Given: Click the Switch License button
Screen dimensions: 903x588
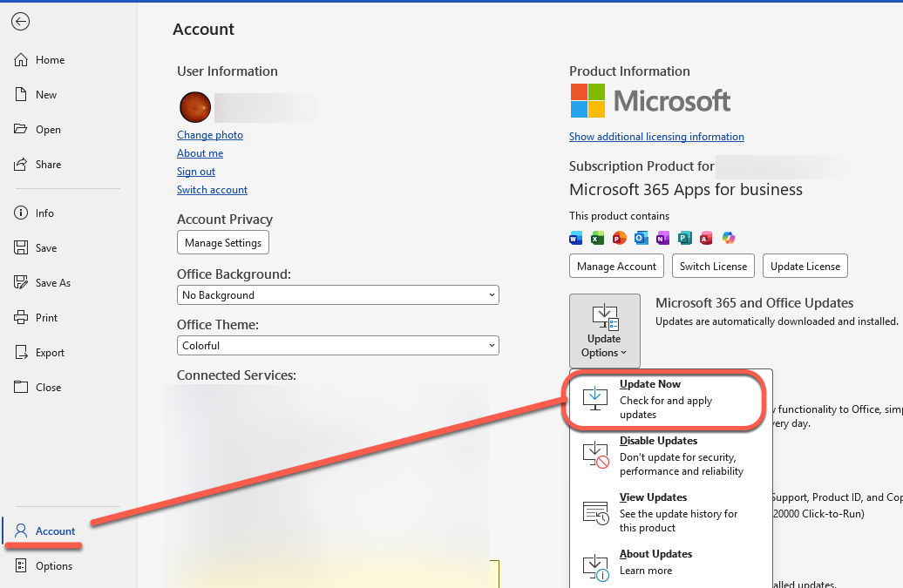Looking at the screenshot, I should [x=714, y=267].
